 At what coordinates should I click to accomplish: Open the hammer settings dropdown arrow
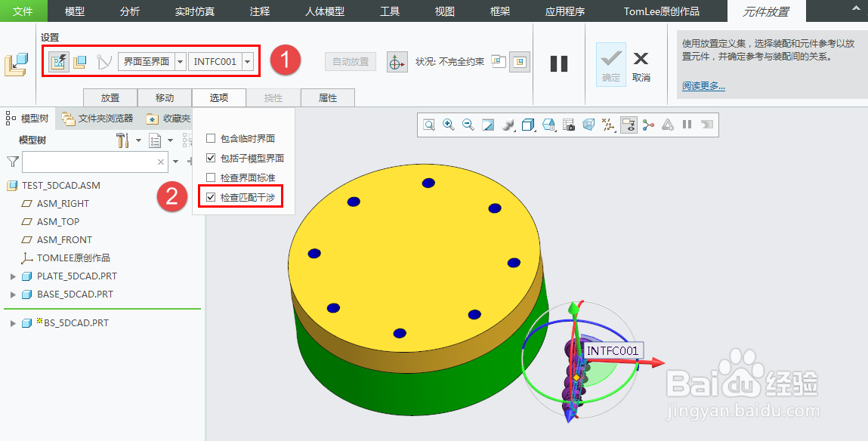coord(138,140)
